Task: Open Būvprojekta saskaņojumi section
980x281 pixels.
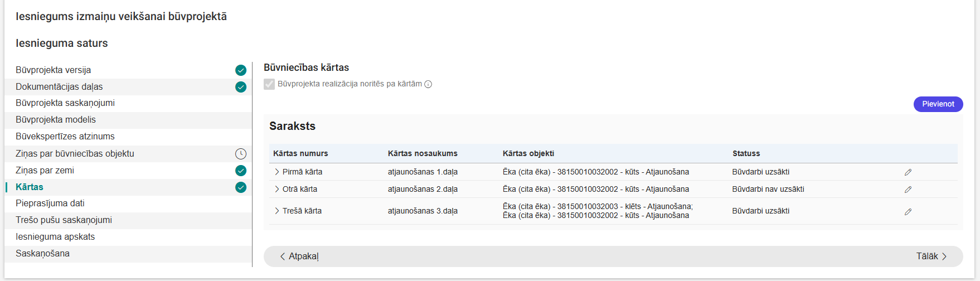Action: 65,103
